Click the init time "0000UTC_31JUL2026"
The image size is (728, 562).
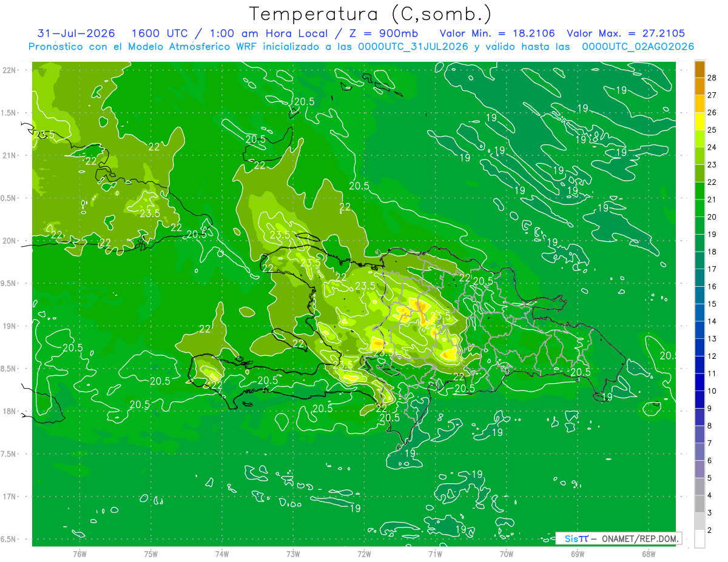coord(413,47)
